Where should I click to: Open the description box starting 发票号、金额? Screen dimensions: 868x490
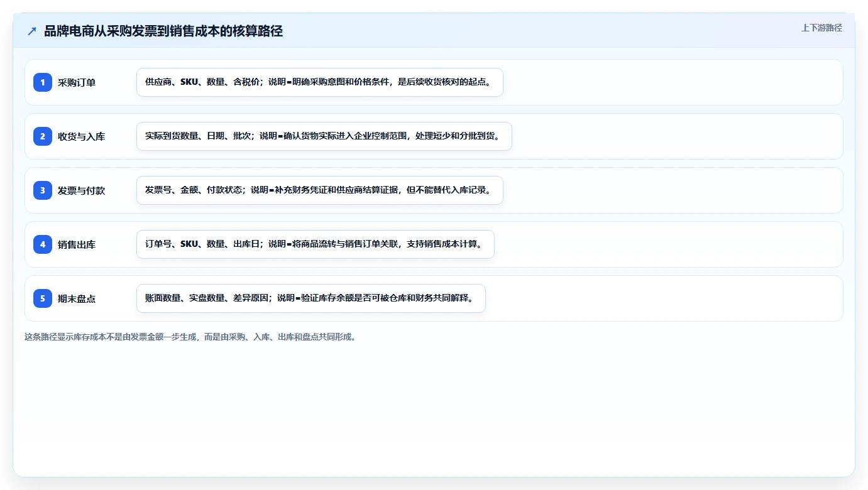coord(320,190)
